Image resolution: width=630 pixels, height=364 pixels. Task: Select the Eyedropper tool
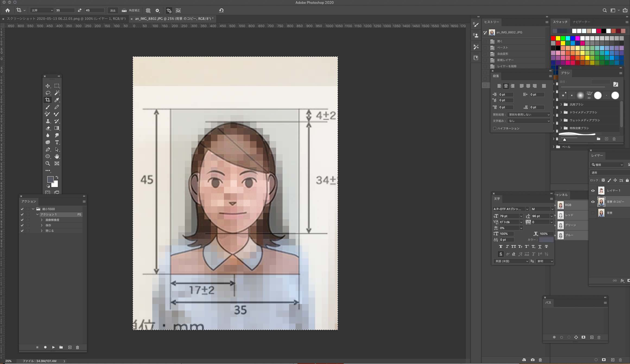tap(57, 100)
